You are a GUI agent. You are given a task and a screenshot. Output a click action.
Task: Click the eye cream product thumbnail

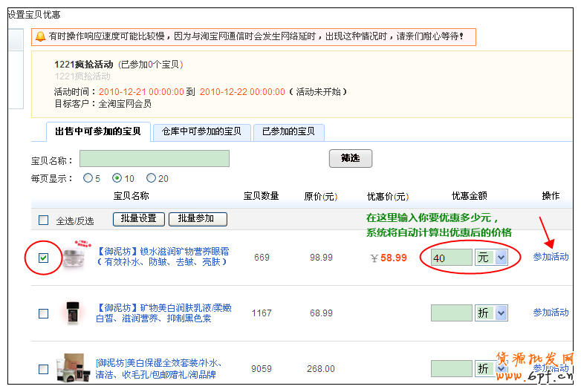(x=77, y=257)
